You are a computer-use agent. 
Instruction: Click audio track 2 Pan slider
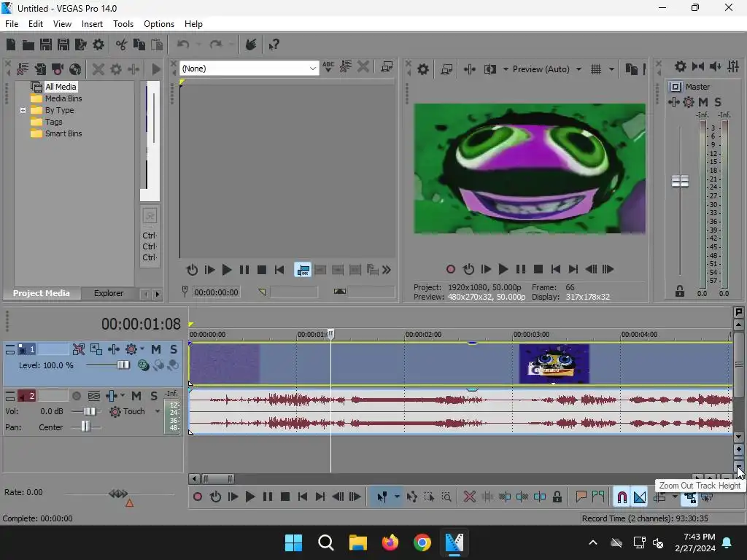tap(86, 427)
